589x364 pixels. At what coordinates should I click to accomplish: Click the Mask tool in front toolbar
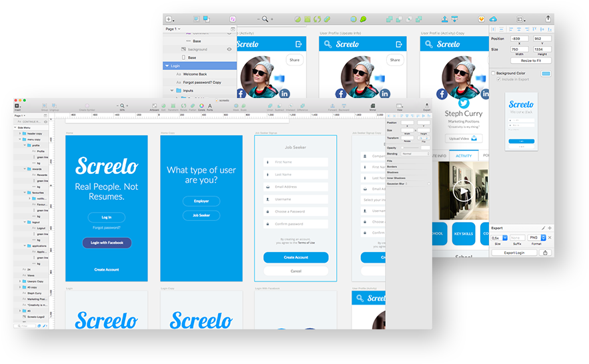point(236,107)
